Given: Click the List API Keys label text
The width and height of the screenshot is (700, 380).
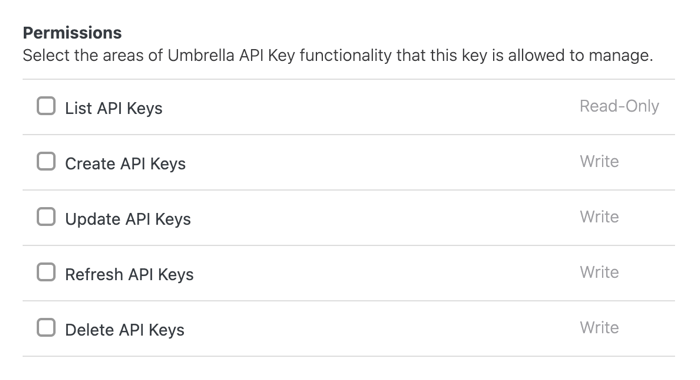Looking at the screenshot, I should (114, 109).
